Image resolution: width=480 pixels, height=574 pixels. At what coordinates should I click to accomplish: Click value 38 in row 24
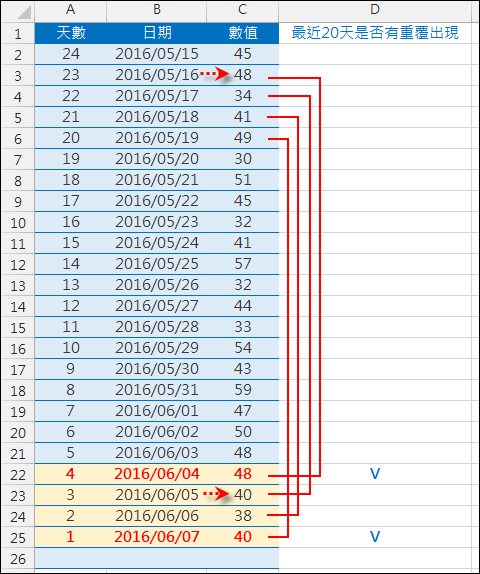pyautogui.click(x=243, y=516)
